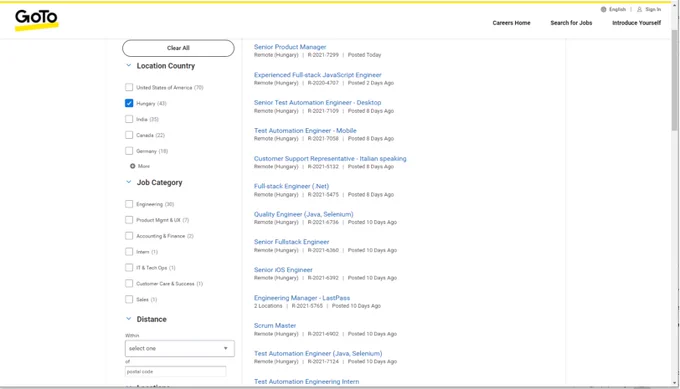680x389 pixels.
Task: Click the Sign In user icon
Action: pyautogui.click(x=639, y=9)
